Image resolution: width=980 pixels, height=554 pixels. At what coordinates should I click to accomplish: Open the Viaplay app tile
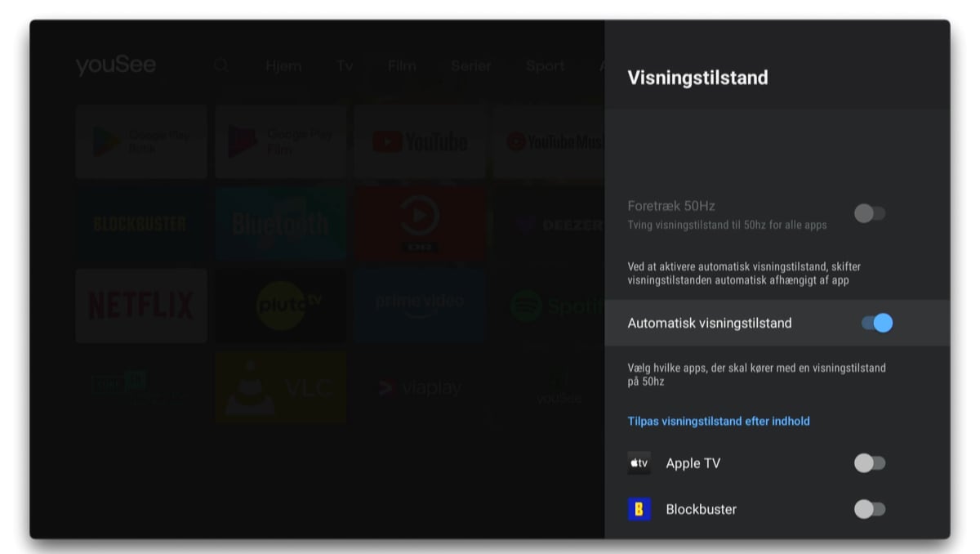[421, 387]
